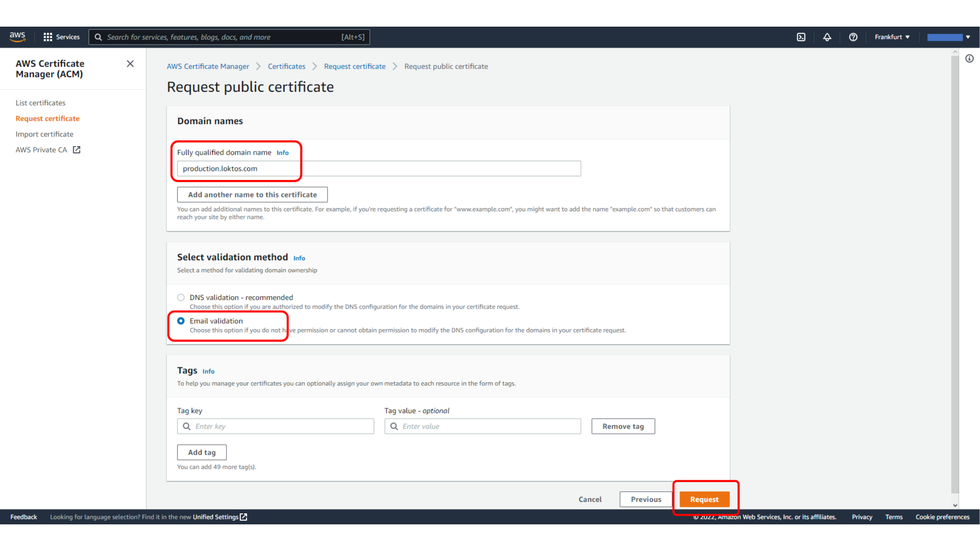980x551 pixels.
Task: Open Terms link in footer
Action: pyautogui.click(x=894, y=517)
